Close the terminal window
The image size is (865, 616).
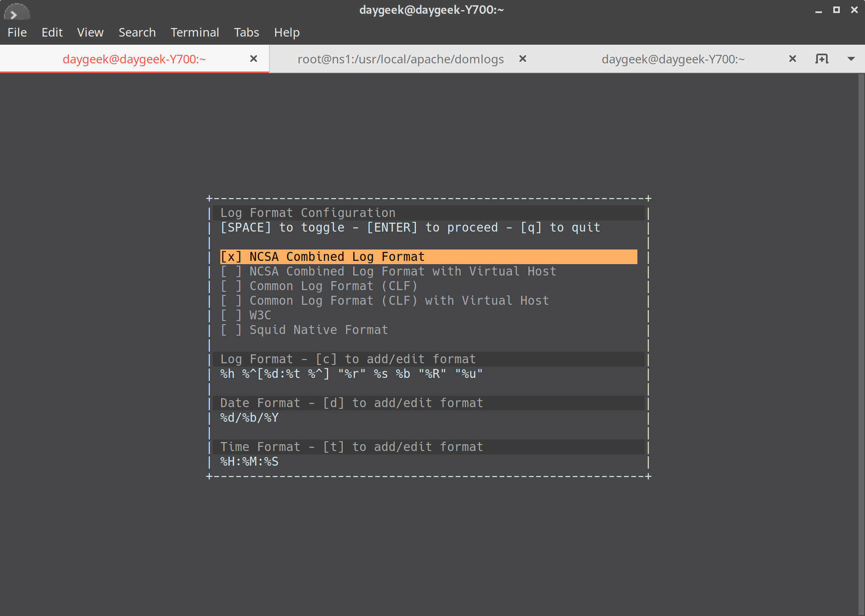tap(854, 10)
